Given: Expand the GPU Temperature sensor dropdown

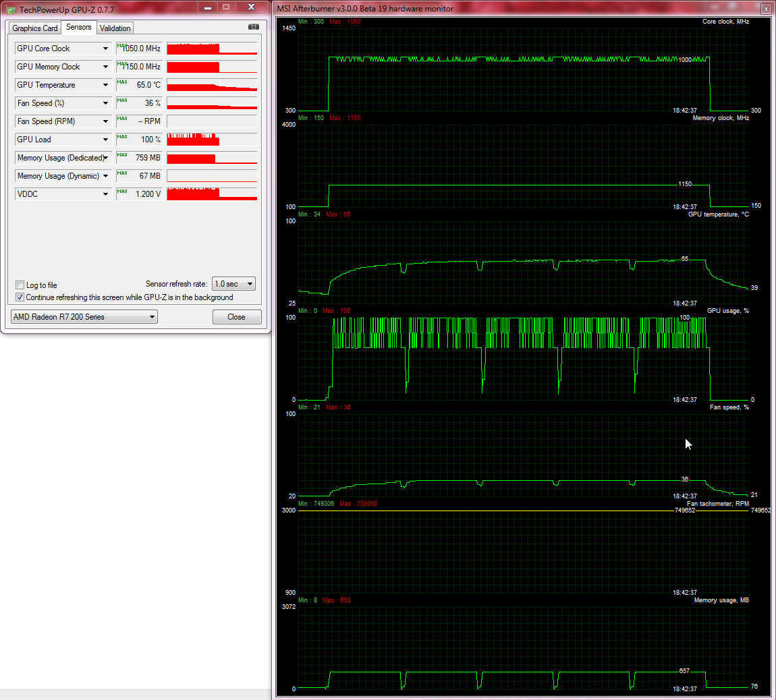Looking at the screenshot, I should (105, 85).
